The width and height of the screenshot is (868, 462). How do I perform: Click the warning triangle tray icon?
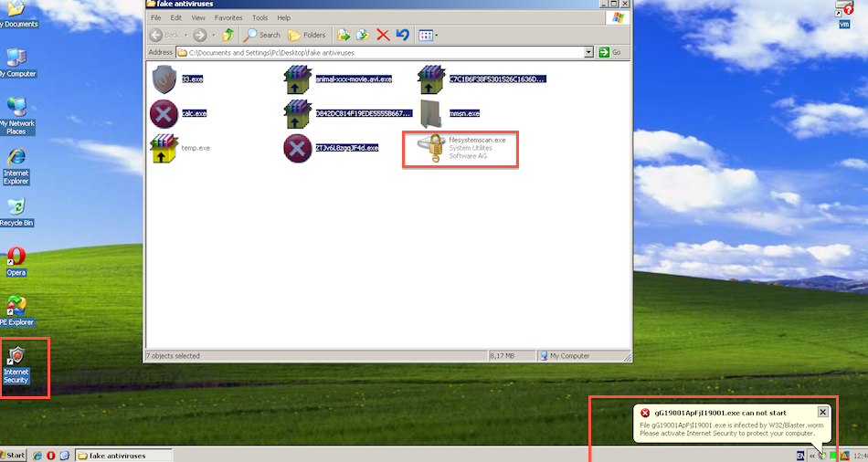click(844, 456)
